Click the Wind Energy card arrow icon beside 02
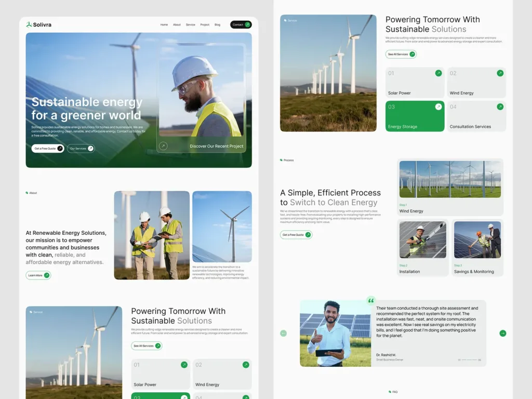This screenshot has width=532, height=399. pyautogui.click(x=500, y=73)
